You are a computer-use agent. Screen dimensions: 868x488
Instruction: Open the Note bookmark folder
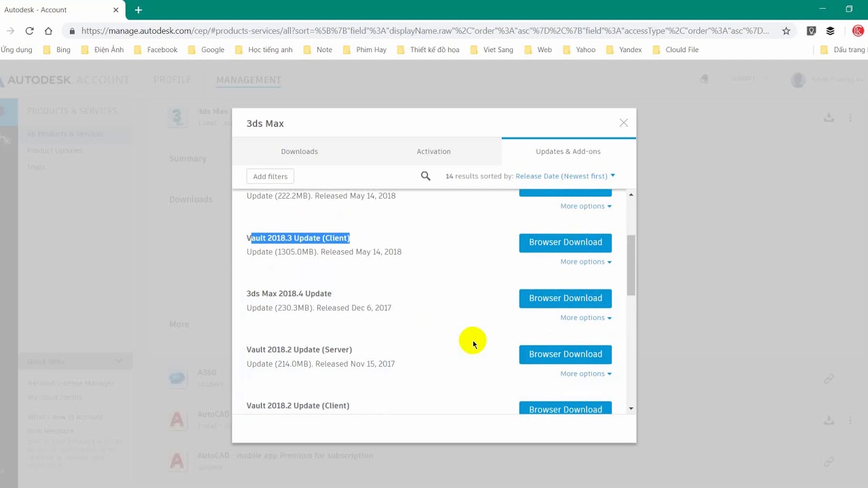(317, 49)
